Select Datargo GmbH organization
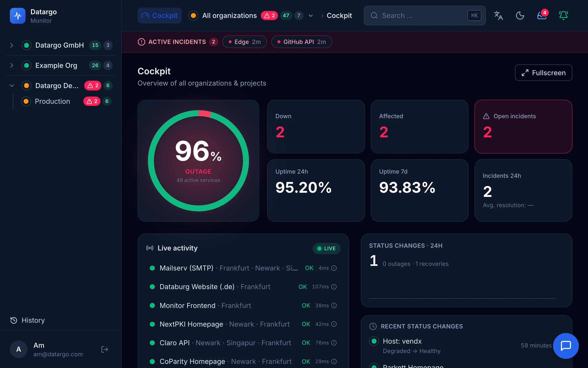 pyautogui.click(x=59, y=45)
